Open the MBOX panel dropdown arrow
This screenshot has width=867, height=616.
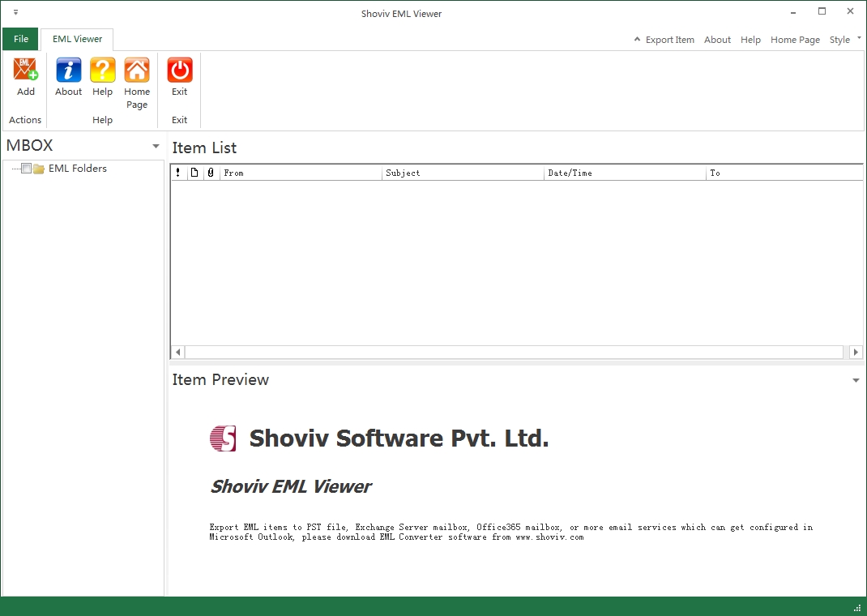tap(156, 146)
